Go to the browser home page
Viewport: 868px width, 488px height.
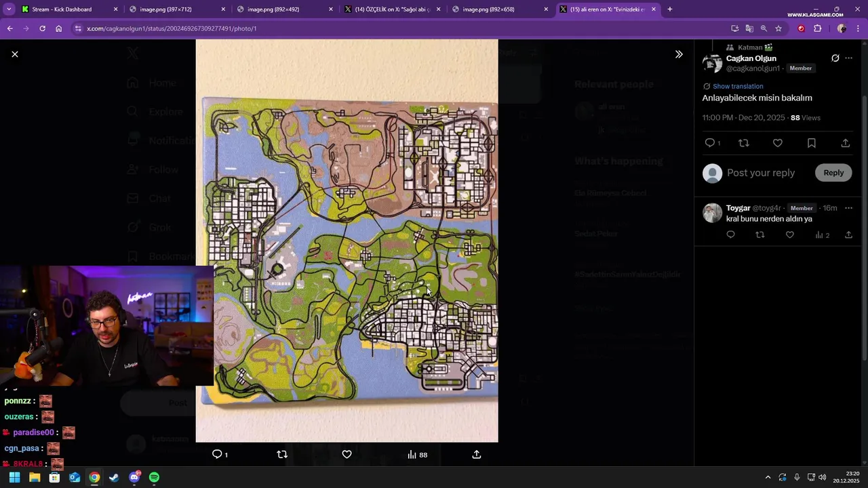coord(59,28)
